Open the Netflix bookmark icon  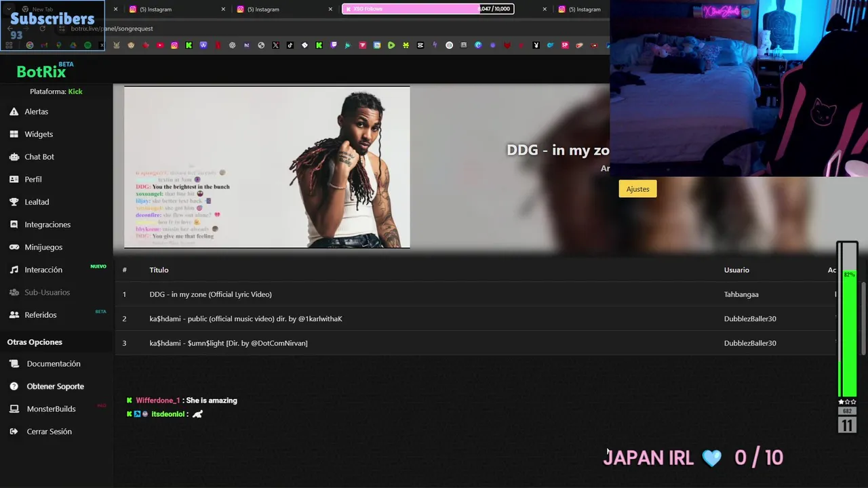[x=218, y=45]
